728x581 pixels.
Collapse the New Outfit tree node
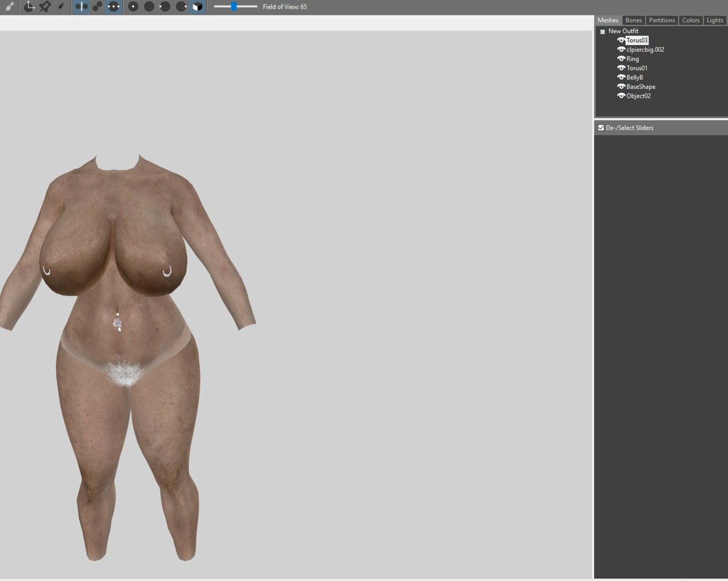point(603,32)
